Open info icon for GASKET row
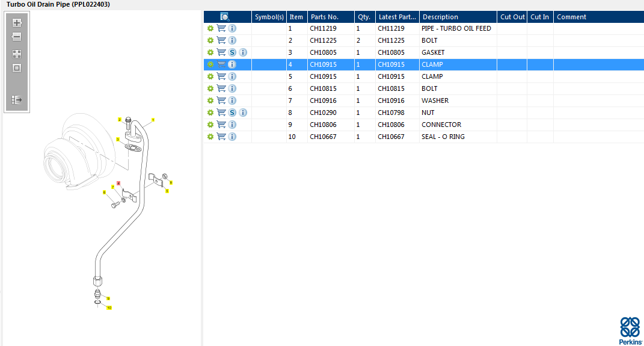This screenshot has height=346, width=644. point(243,52)
